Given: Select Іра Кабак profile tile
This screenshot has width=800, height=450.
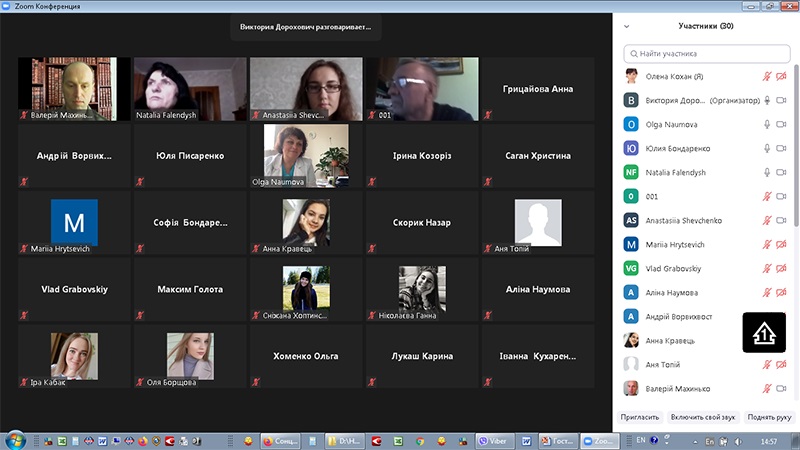Looking at the screenshot, I should point(74,356).
